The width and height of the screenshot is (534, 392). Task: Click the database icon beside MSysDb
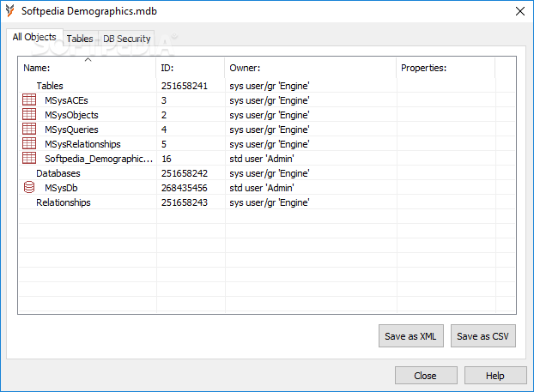pyautogui.click(x=29, y=188)
